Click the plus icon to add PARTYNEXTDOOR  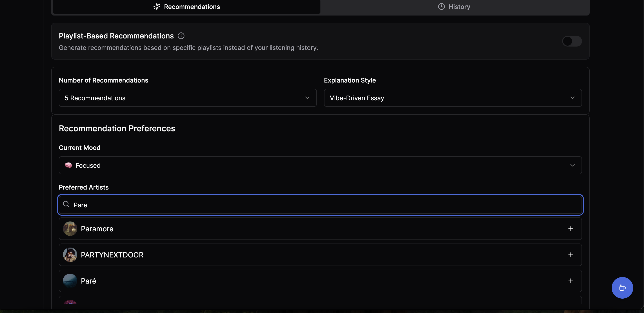click(571, 255)
